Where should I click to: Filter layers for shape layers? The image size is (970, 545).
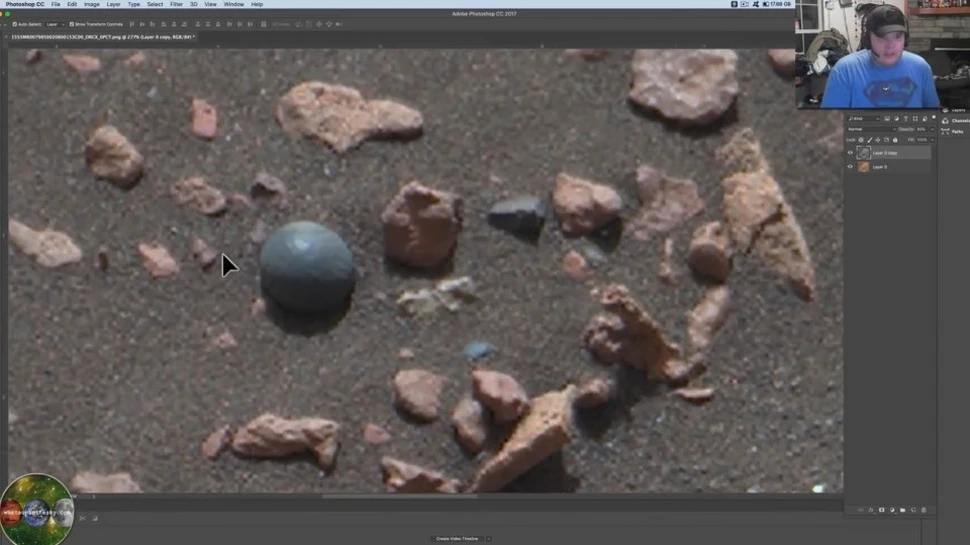point(915,118)
